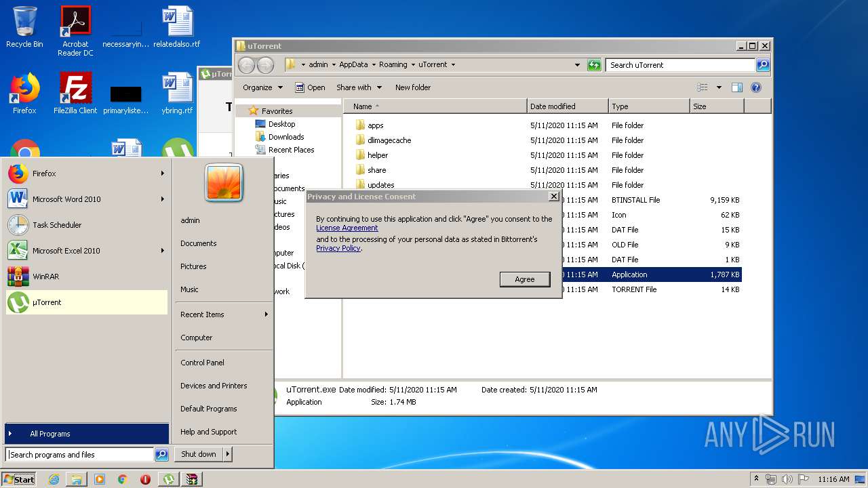
Task: Click Roaming in the address breadcrumb
Action: pos(393,65)
